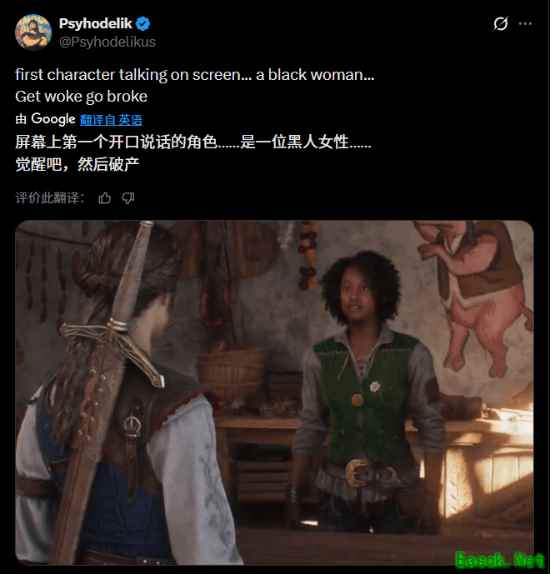Viewport: 550px width, 574px height.
Task: Click the Google logo in translation attribution
Action: pyautogui.click(x=53, y=119)
